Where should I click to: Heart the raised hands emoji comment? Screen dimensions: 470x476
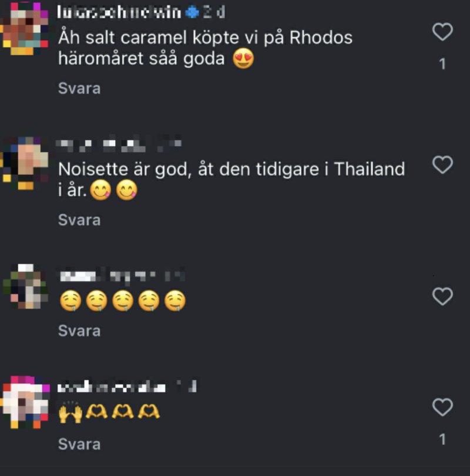[x=442, y=407]
